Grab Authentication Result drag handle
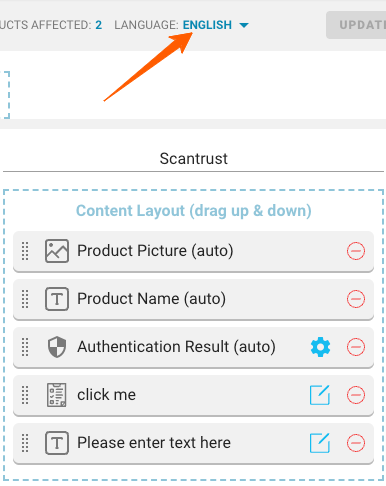This screenshot has width=386, height=486. pyautogui.click(x=25, y=347)
